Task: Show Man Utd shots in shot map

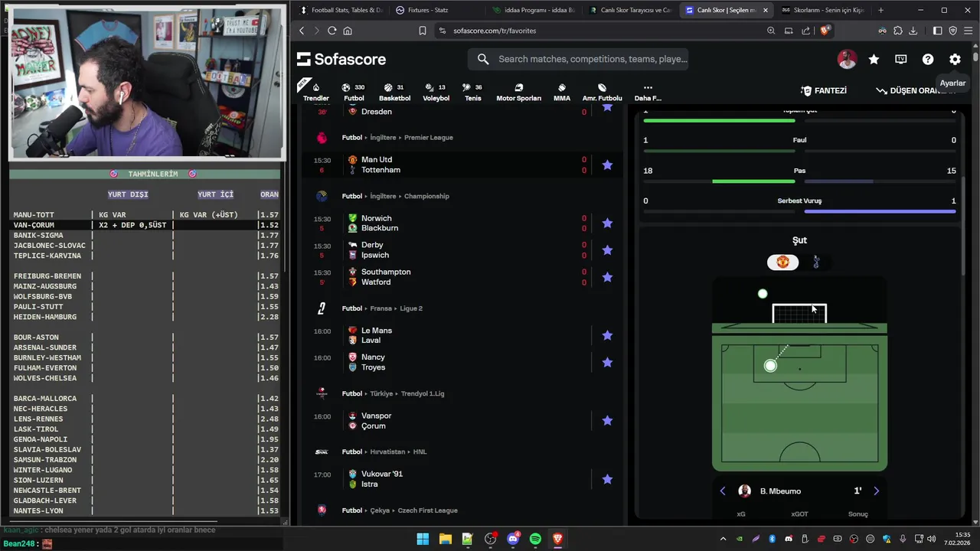Action: (x=782, y=262)
